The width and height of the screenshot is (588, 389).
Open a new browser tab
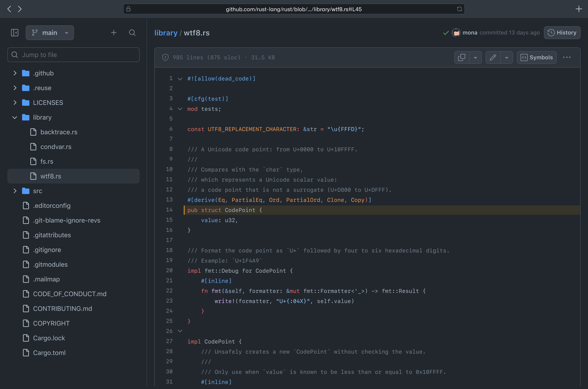pyautogui.click(x=579, y=9)
